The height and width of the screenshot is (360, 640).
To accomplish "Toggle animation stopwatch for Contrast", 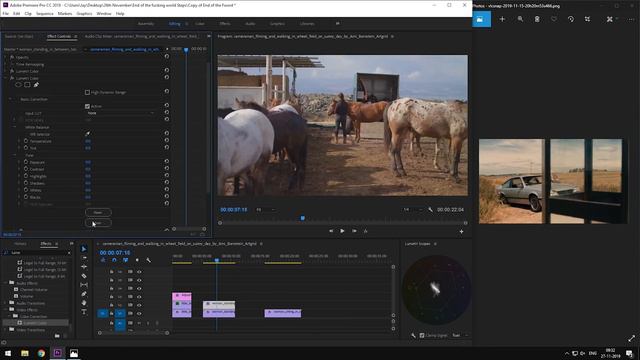I will tap(26, 169).
